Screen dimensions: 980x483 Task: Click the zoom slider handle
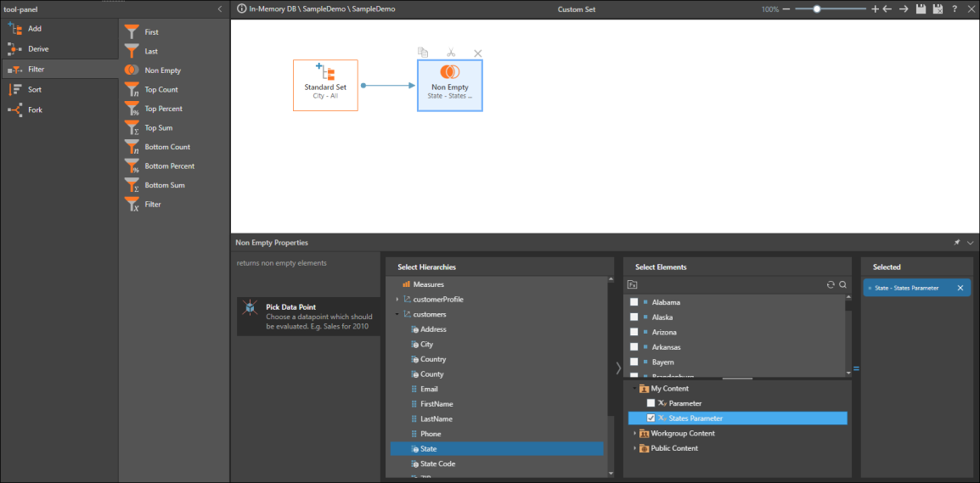(817, 9)
